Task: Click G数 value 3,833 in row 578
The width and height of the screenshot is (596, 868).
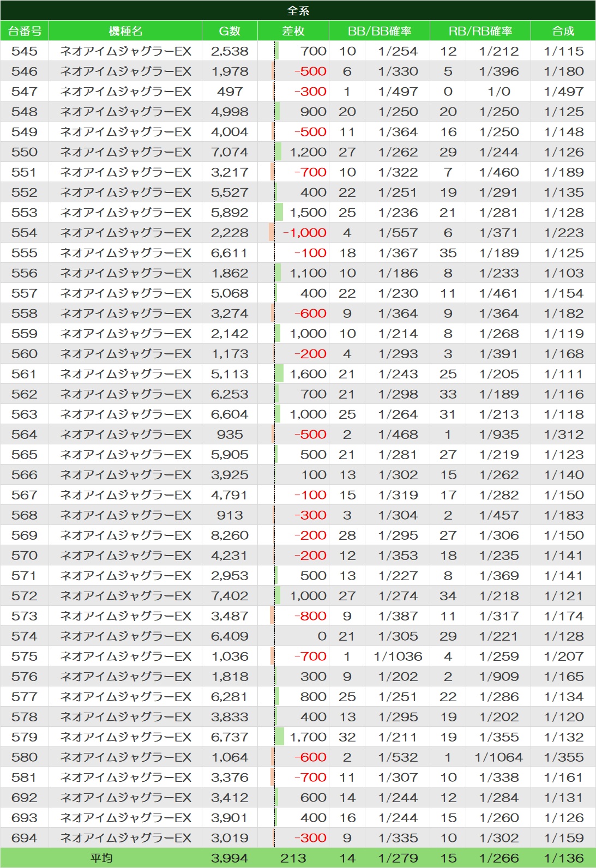Action: pyautogui.click(x=230, y=717)
